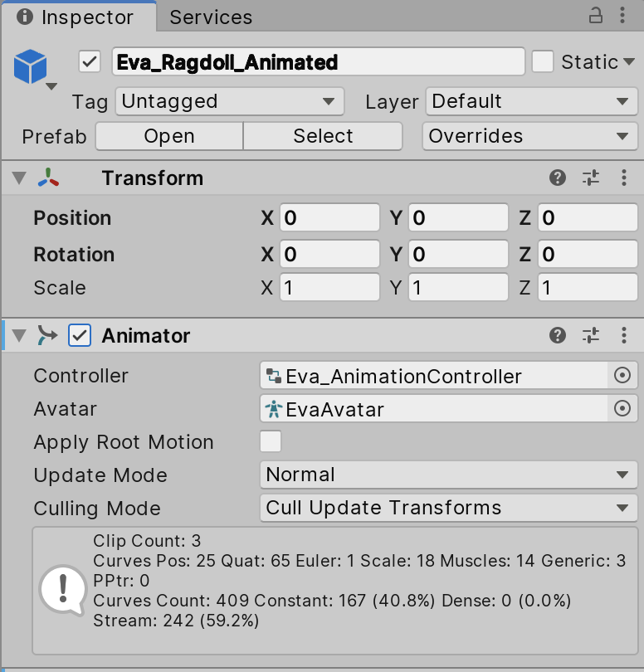Viewport: 644px width, 672px height.
Task: Open Animator component presets
Action: tap(591, 335)
